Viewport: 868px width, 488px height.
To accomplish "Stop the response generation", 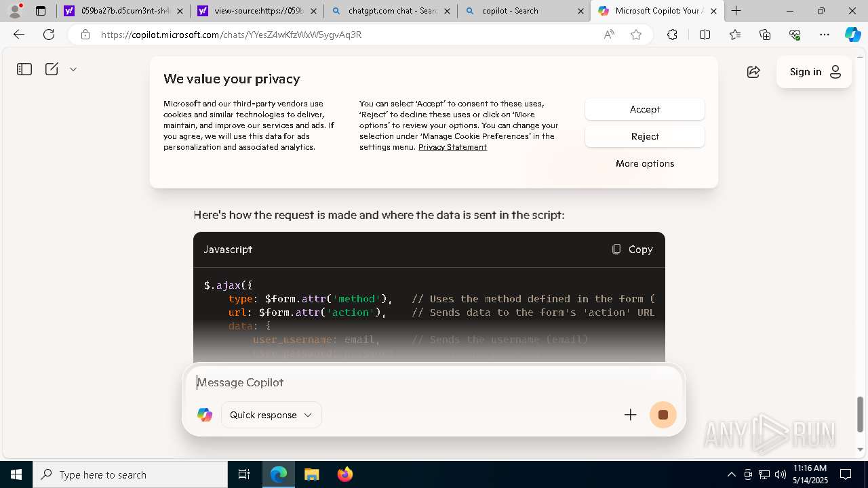I will [x=663, y=415].
